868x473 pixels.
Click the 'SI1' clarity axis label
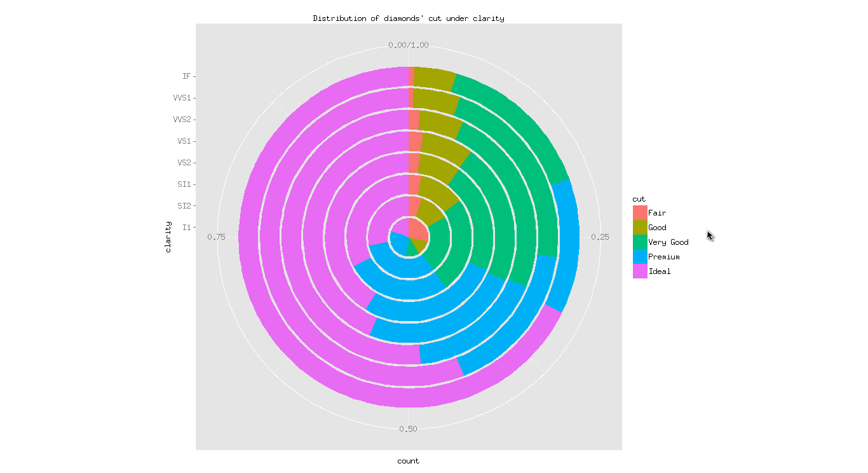[184, 184]
